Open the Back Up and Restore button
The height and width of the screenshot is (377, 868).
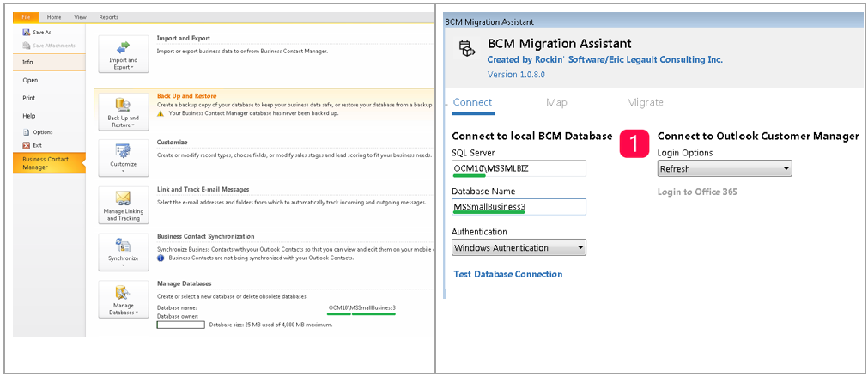pyautogui.click(x=123, y=112)
